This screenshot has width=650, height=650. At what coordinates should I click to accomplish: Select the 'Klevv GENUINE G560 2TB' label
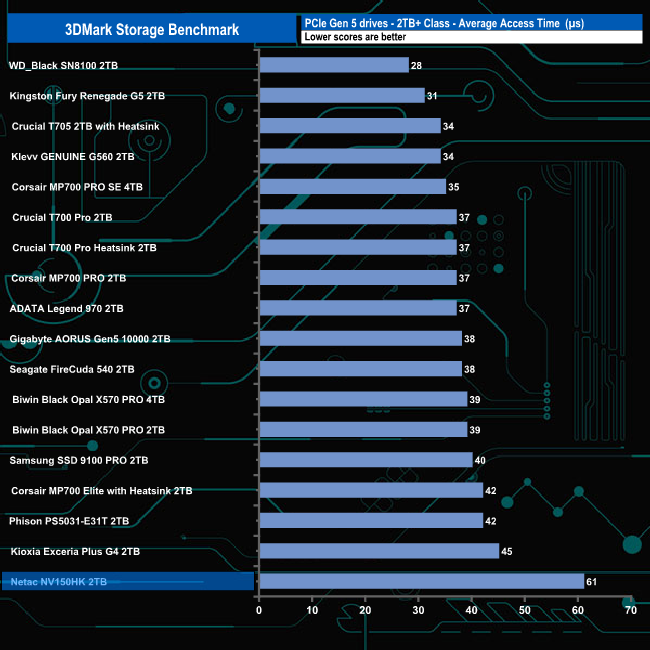tap(73, 157)
